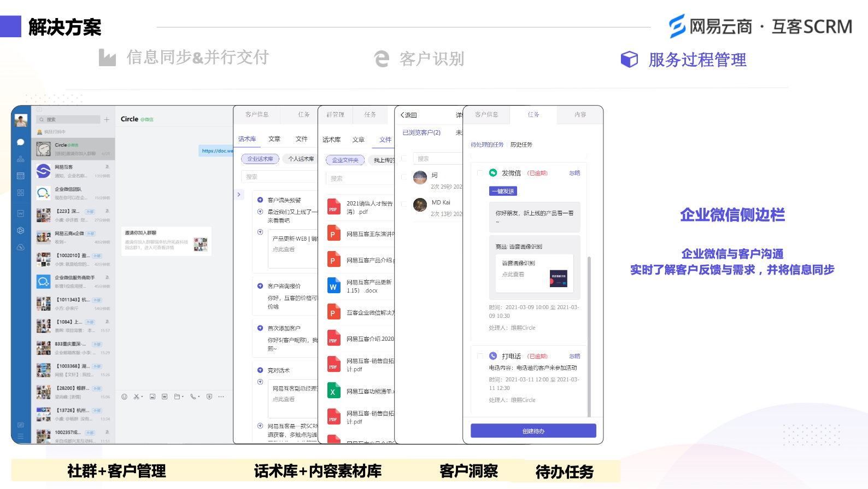The image size is (868, 489).
Task: Check the 打电话 task checkbox
Action: tap(480, 356)
